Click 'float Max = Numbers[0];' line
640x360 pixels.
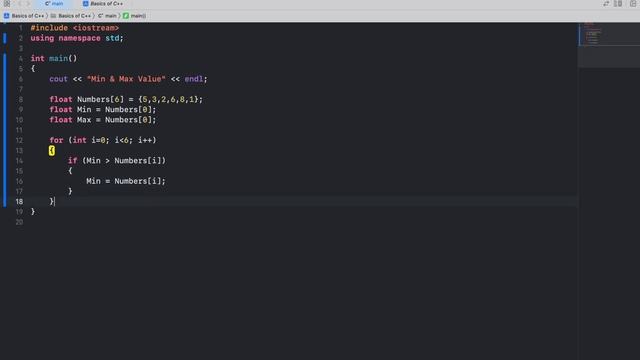(x=103, y=120)
